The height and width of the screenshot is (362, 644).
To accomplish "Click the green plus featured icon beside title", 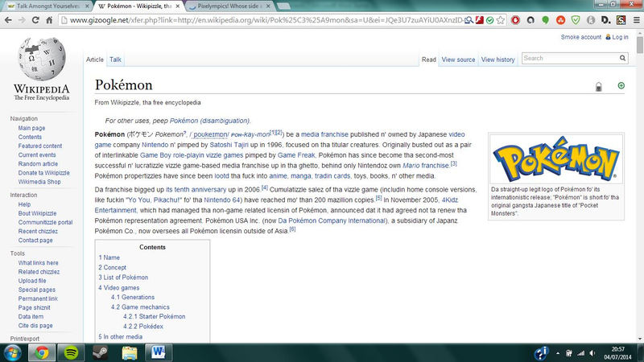I will [x=621, y=85].
